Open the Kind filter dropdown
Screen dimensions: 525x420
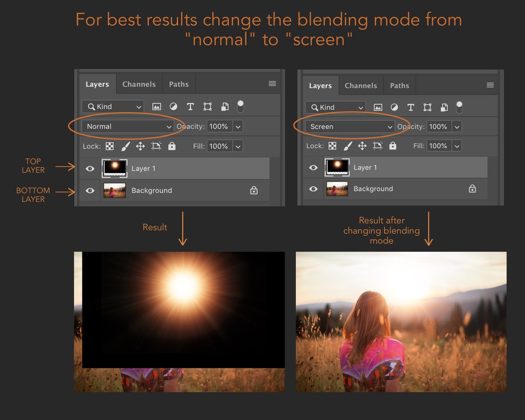(x=112, y=106)
